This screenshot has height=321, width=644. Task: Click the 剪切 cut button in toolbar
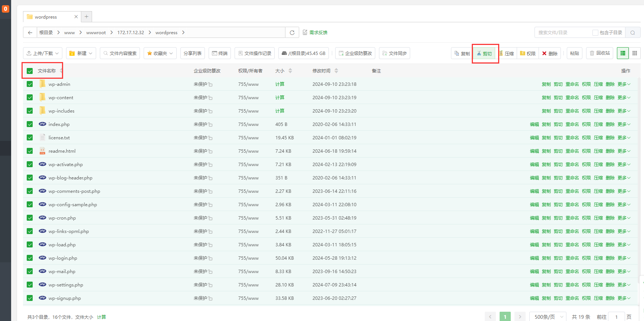pos(484,53)
